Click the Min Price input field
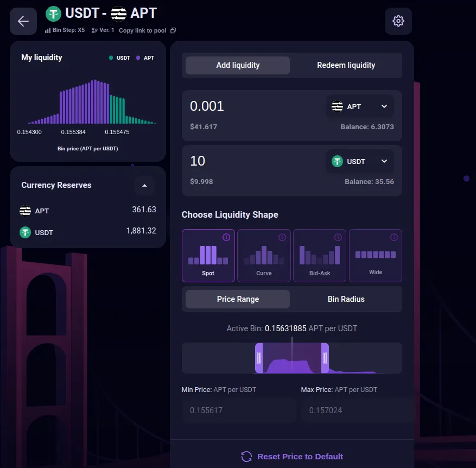The image size is (476, 468). click(239, 411)
